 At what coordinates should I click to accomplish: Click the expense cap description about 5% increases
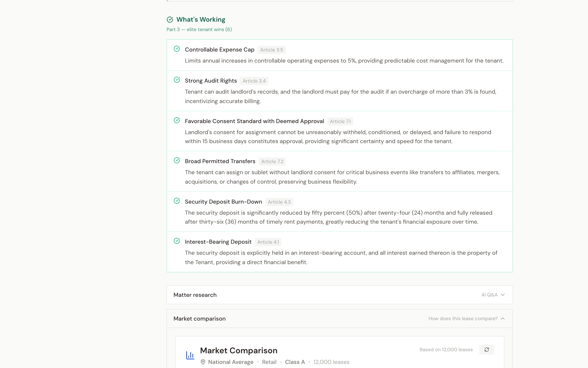tap(344, 61)
